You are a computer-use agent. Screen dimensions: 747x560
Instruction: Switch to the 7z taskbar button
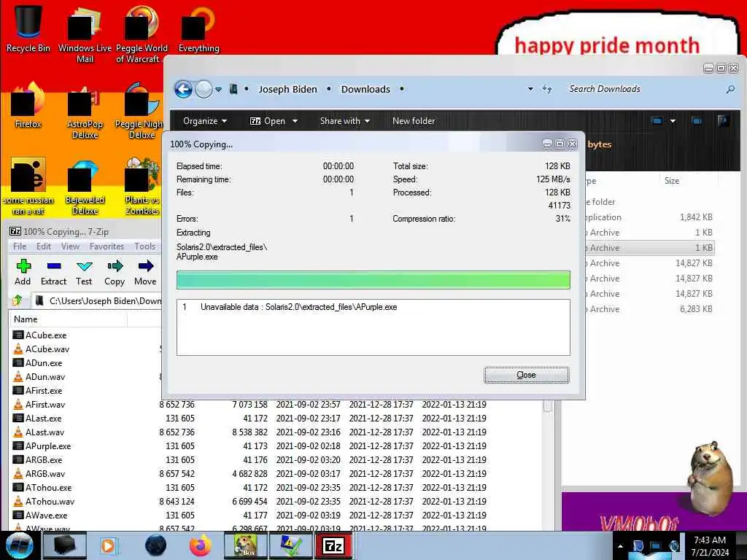333,545
